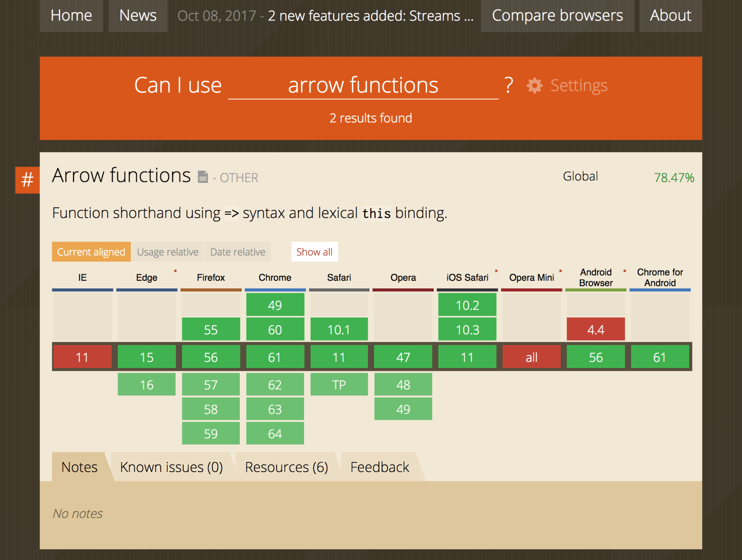The height and width of the screenshot is (560, 742).
Task: Click the Chrome 49 cell
Action: [275, 305]
